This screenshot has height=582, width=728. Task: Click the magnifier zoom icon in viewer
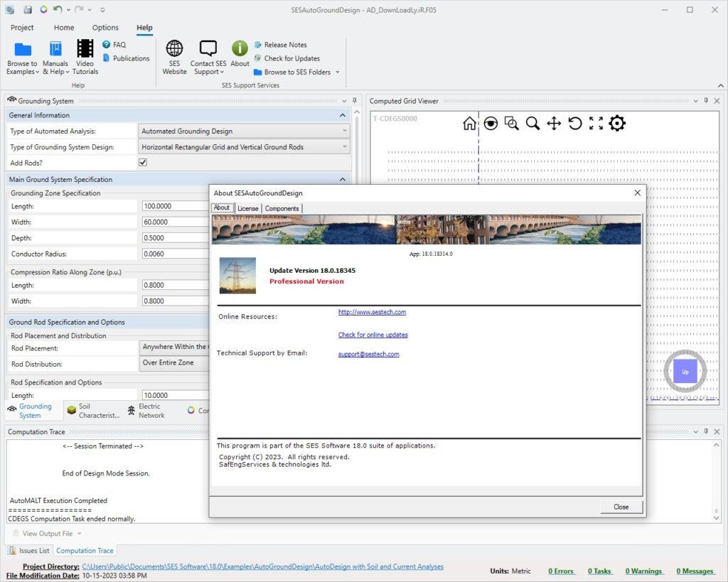(532, 124)
